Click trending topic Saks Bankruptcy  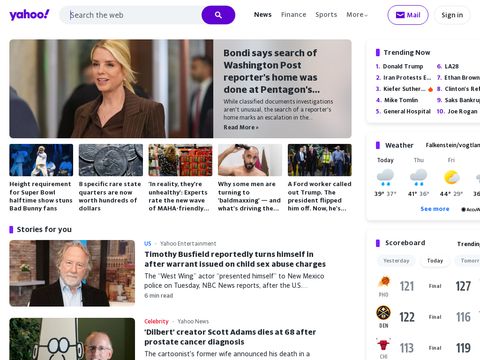(462, 100)
